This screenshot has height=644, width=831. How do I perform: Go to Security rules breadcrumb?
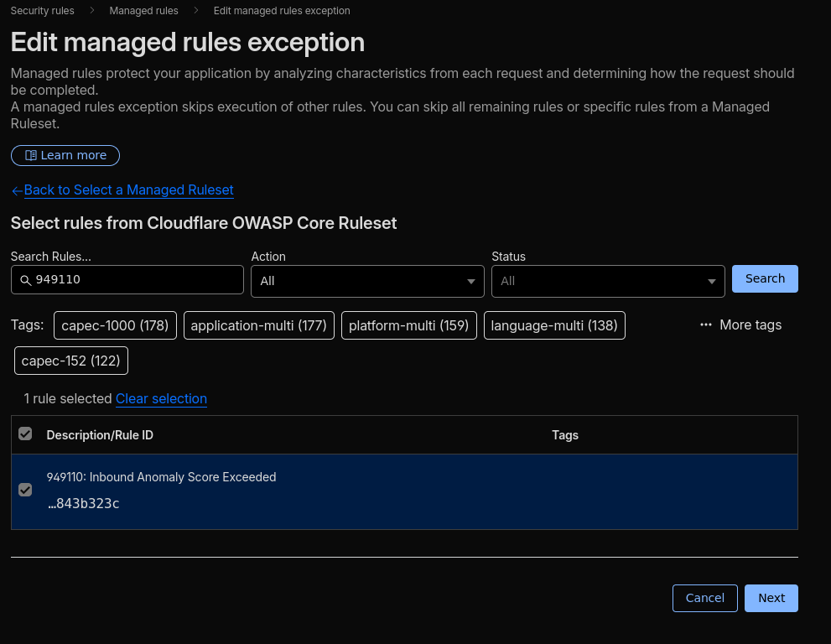click(43, 11)
